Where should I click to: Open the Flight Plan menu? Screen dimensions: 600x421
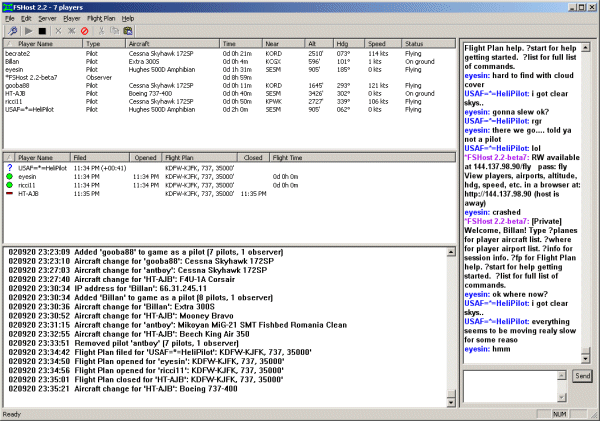[101, 18]
